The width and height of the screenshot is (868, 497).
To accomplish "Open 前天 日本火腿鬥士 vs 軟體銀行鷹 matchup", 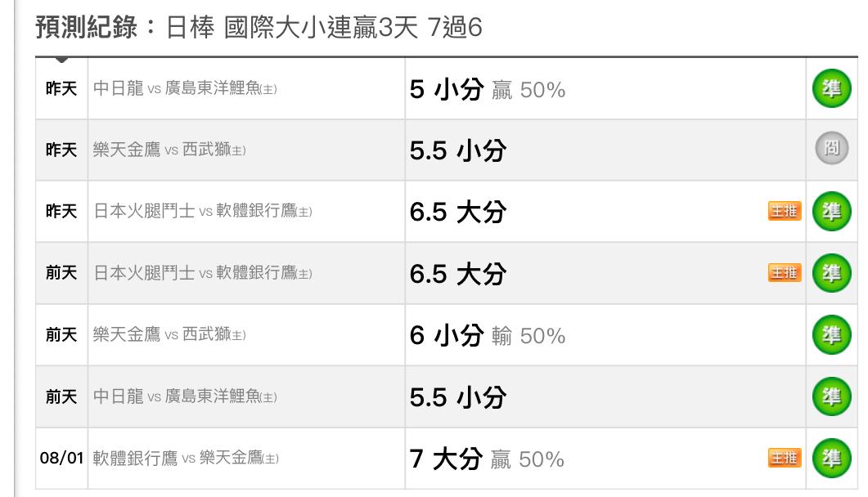I will pyautogui.click(x=203, y=273).
